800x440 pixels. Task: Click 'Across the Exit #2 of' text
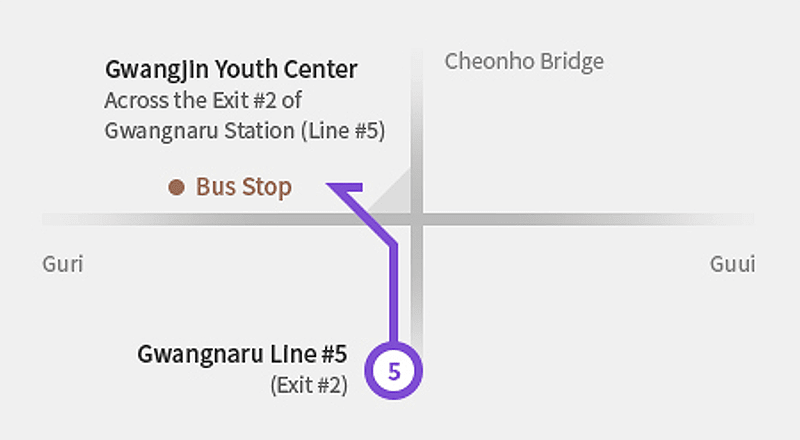click(203, 101)
